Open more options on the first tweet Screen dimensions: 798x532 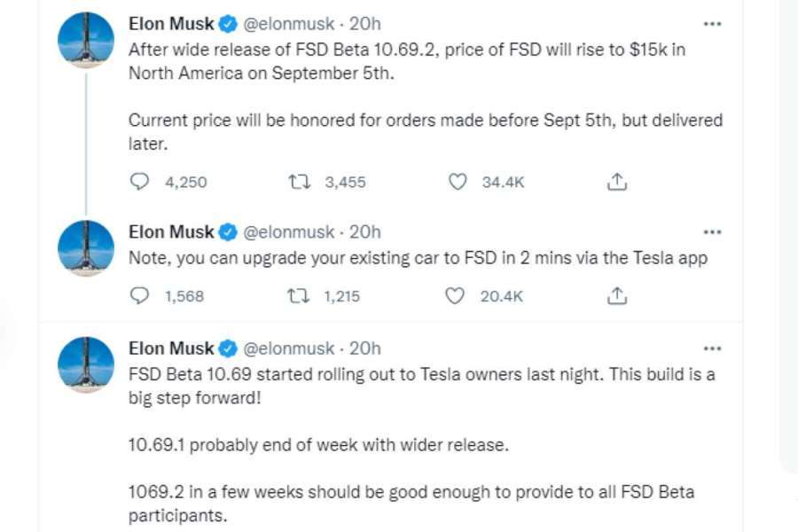point(711,24)
